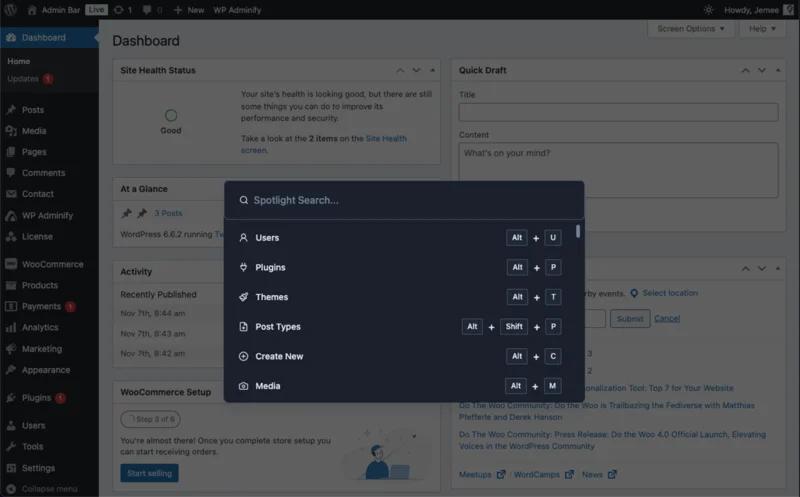This screenshot has width=800, height=497.
Task: Click the New plus item in admin bar
Action: (189, 10)
